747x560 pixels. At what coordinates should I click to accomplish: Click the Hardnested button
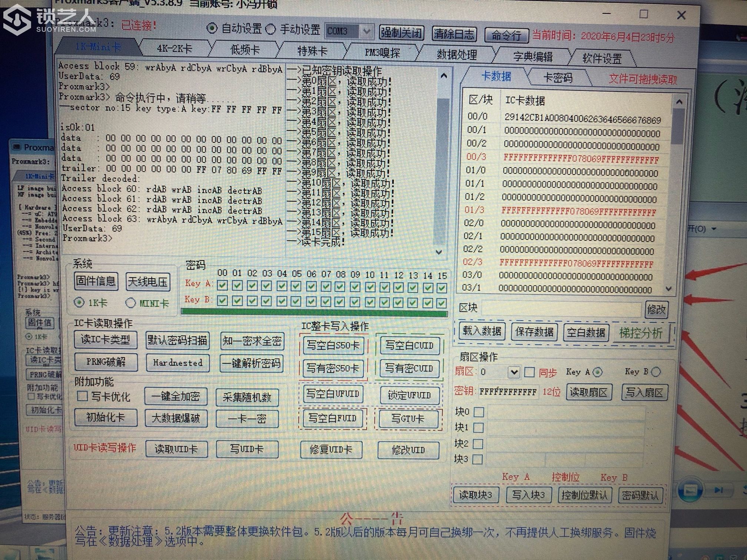(178, 363)
